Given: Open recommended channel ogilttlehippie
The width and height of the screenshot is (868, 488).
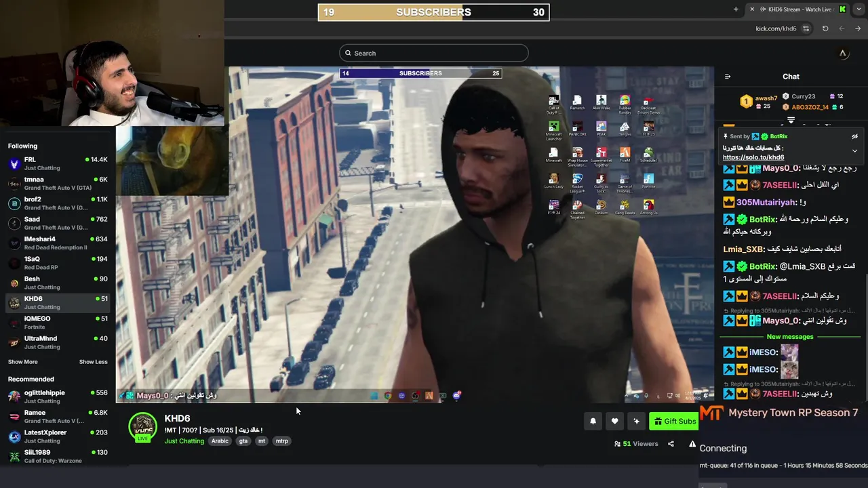Looking at the screenshot, I should point(58,396).
